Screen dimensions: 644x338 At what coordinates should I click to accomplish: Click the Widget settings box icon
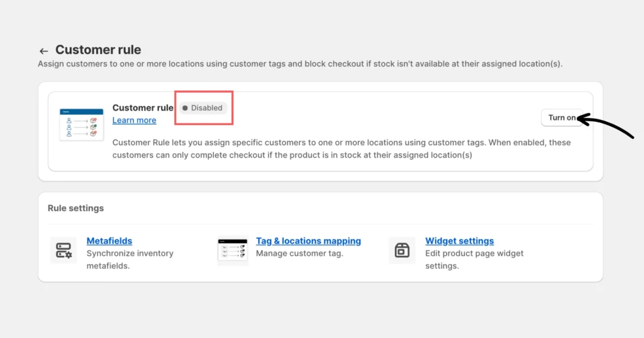click(402, 251)
